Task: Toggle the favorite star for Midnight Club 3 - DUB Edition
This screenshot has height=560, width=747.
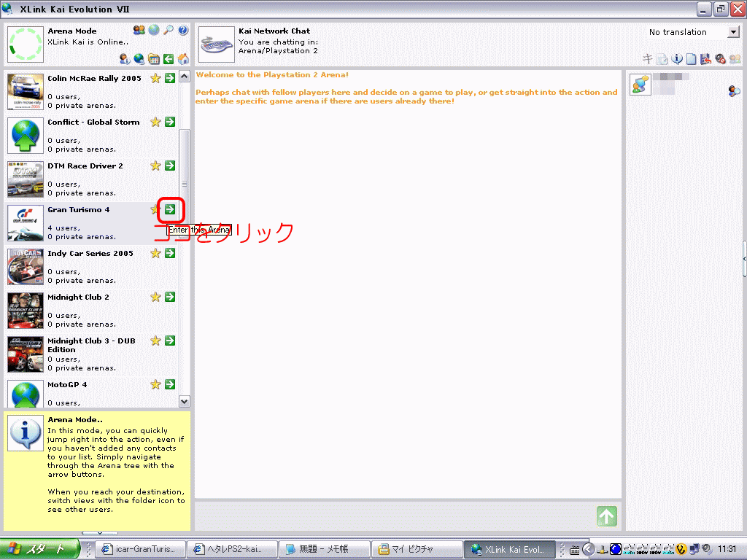Action: (x=155, y=341)
